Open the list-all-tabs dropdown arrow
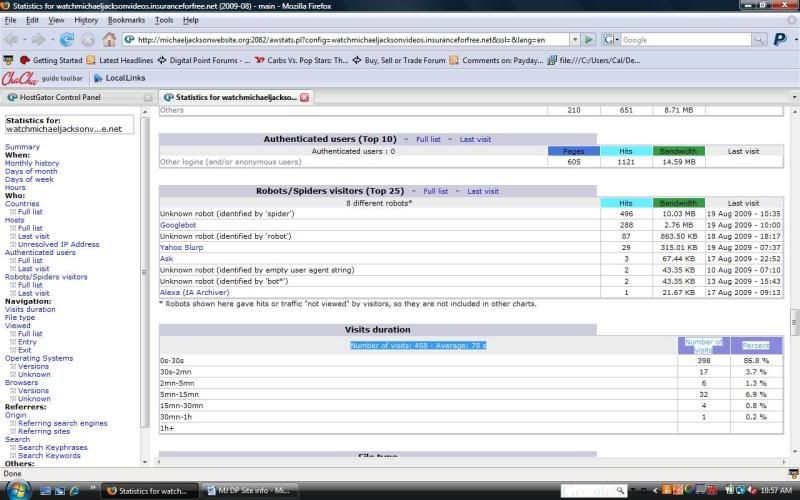 [794, 97]
